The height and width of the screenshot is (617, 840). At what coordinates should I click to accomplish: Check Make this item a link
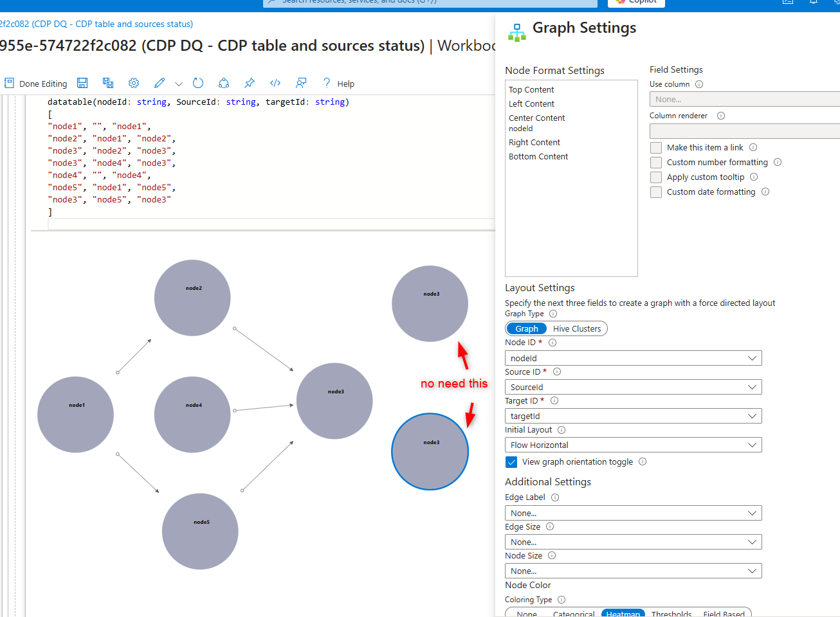656,148
